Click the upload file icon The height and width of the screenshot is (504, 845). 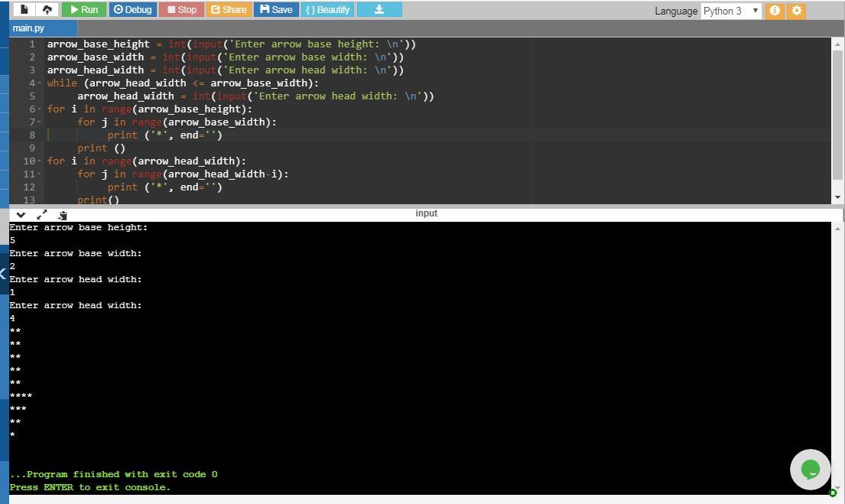[x=47, y=10]
